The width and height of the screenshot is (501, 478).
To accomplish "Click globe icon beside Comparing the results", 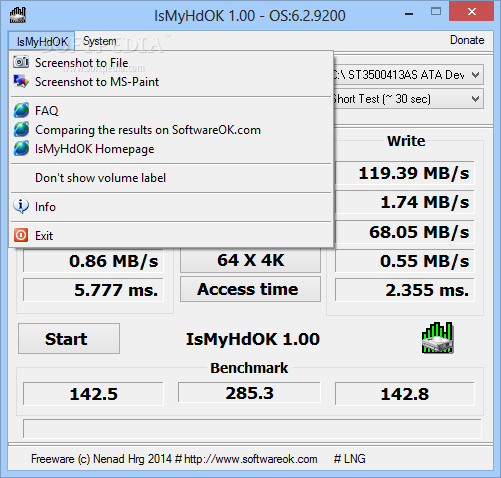I will [21, 129].
